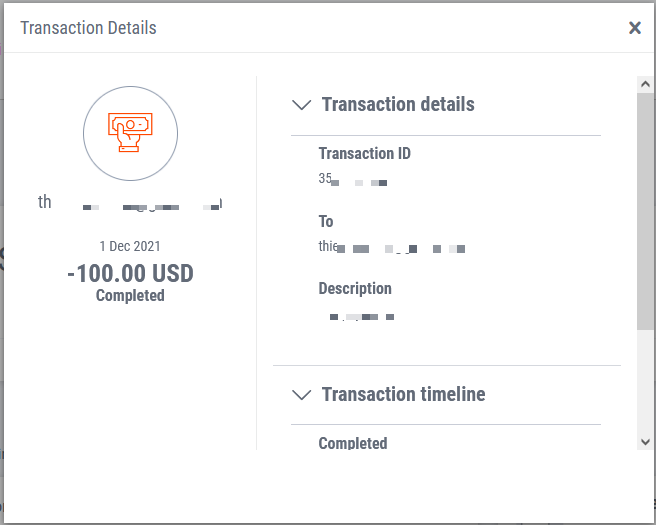Viewport: 656px width, 525px height.
Task: Click the Description label
Action: click(355, 288)
